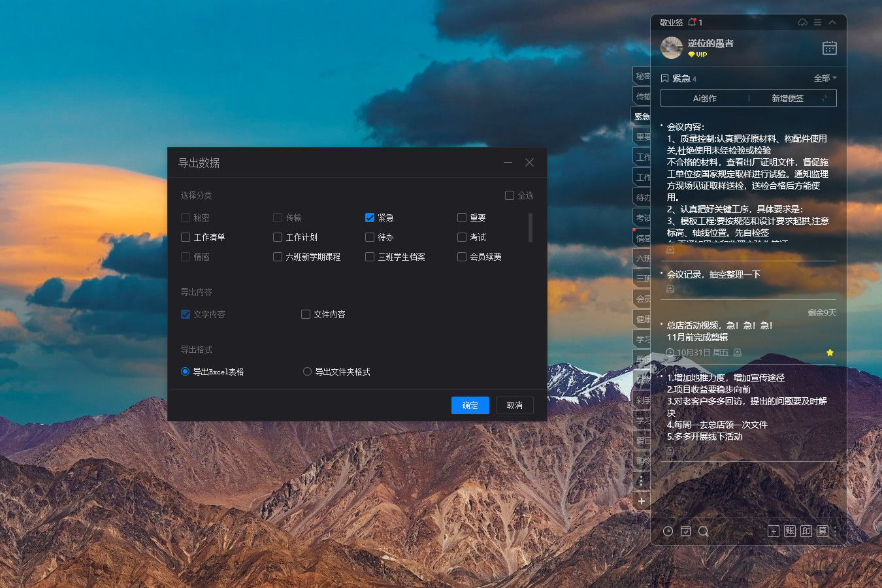Click the cloud sync icon
Image resolution: width=882 pixels, height=588 pixels.
point(802,22)
